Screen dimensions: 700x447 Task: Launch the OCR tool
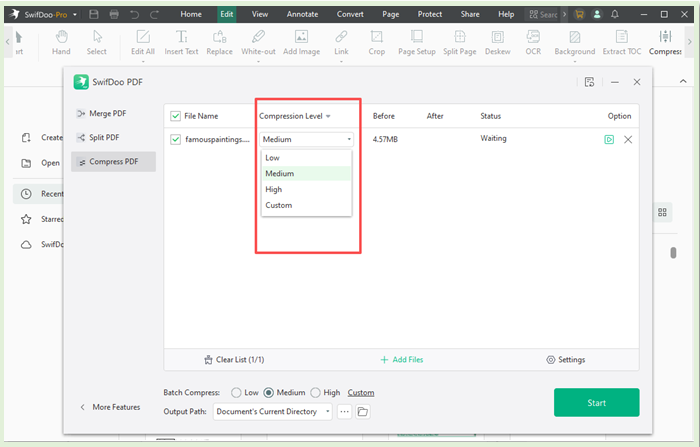[533, 43]
